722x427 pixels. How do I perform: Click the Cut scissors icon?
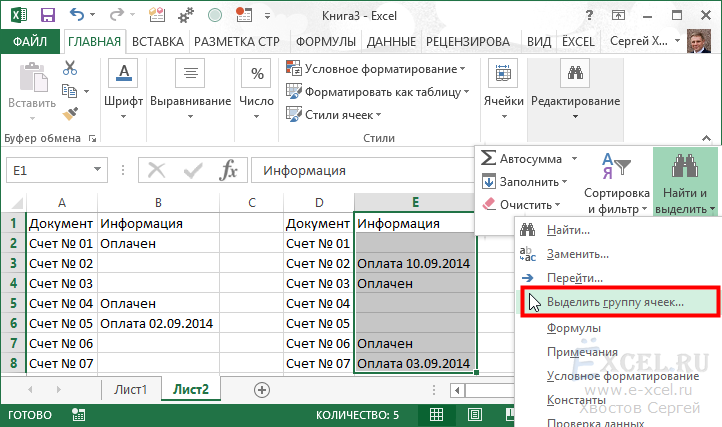point(70,68)
